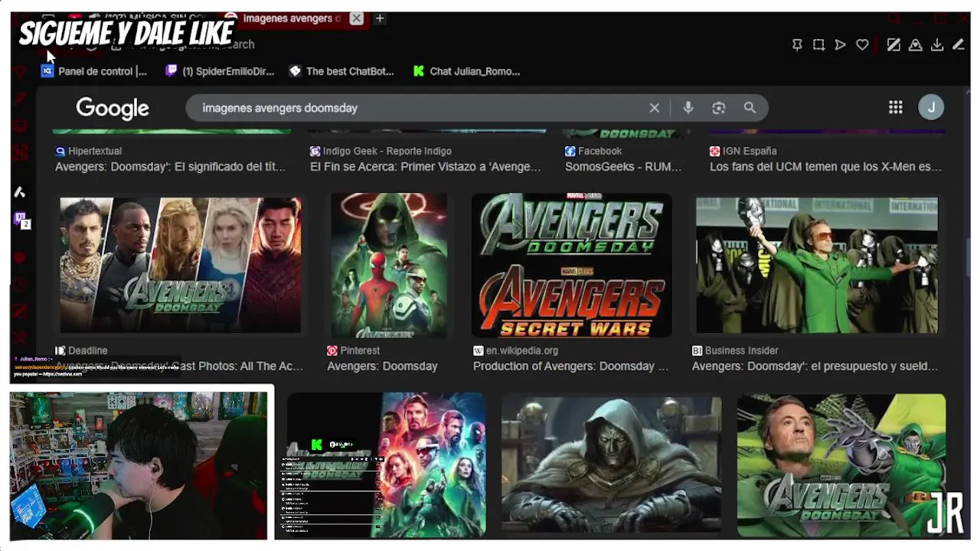Click the pin icon in the browser toolbar

point(797,45)
